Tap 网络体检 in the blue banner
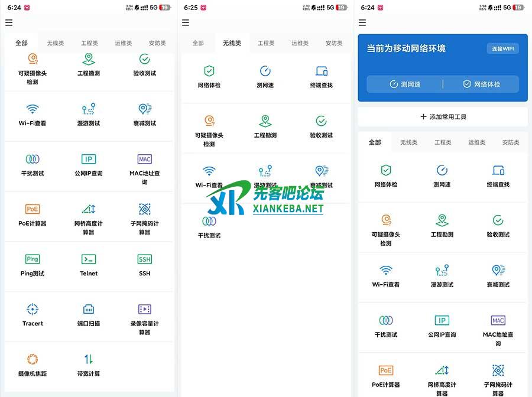Image resolution: width=532 pixels, height=397 pixels. pyautogui.click(x=481, y=84)
